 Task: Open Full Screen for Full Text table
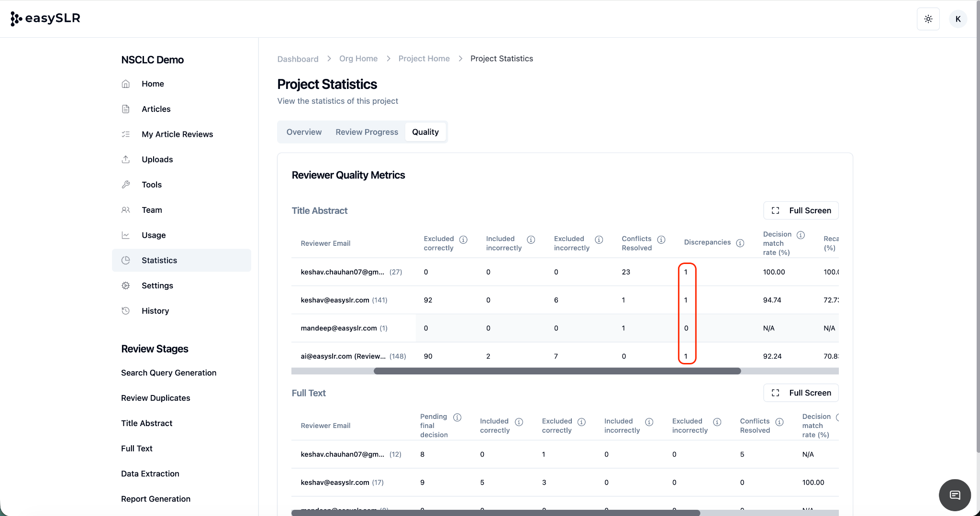point(801,393)
